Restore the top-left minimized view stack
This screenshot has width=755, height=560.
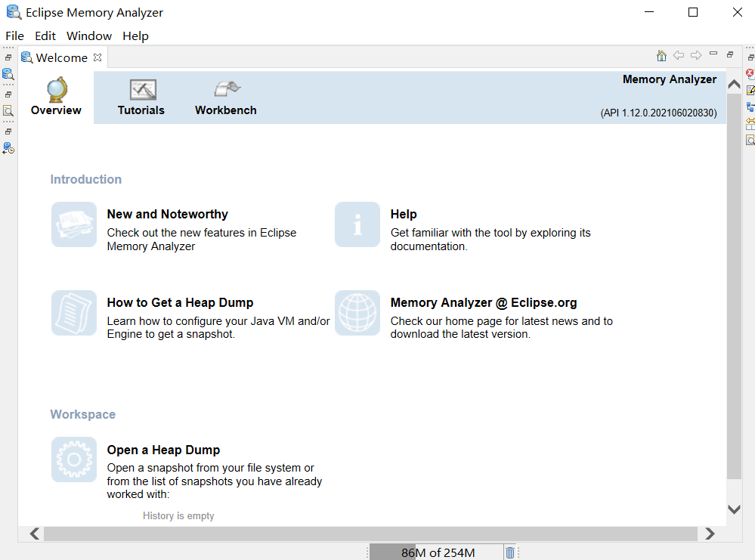pyautogui.click(x=8, y=57)
